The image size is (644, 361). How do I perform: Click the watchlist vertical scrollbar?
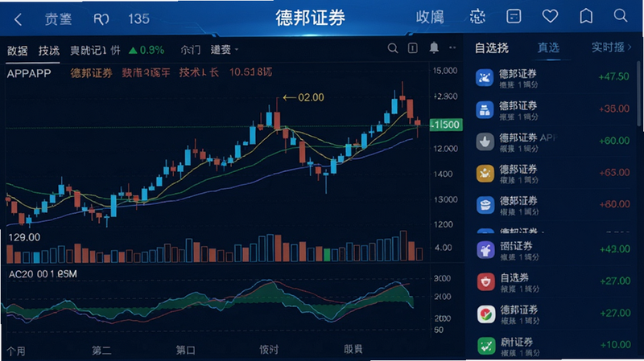tap(639, 93)
